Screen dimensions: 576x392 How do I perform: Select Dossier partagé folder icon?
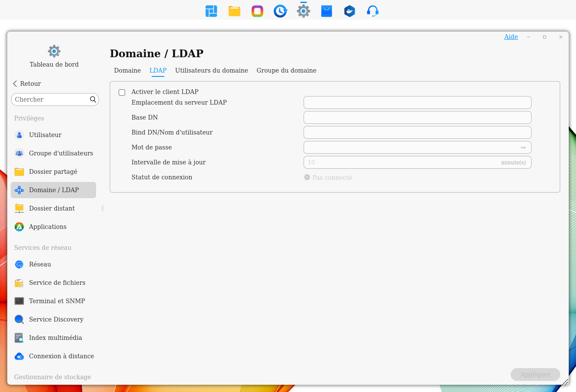coord(19,172)
